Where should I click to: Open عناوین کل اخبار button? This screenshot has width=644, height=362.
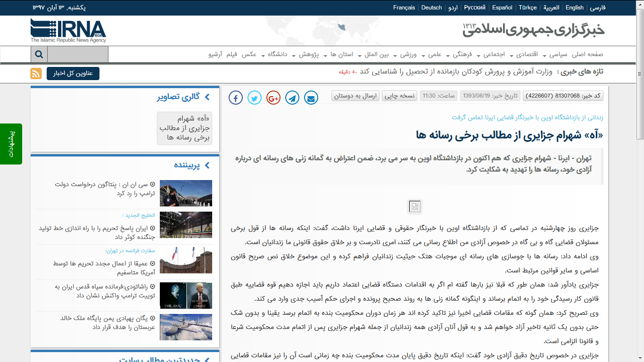coord(73,74)
